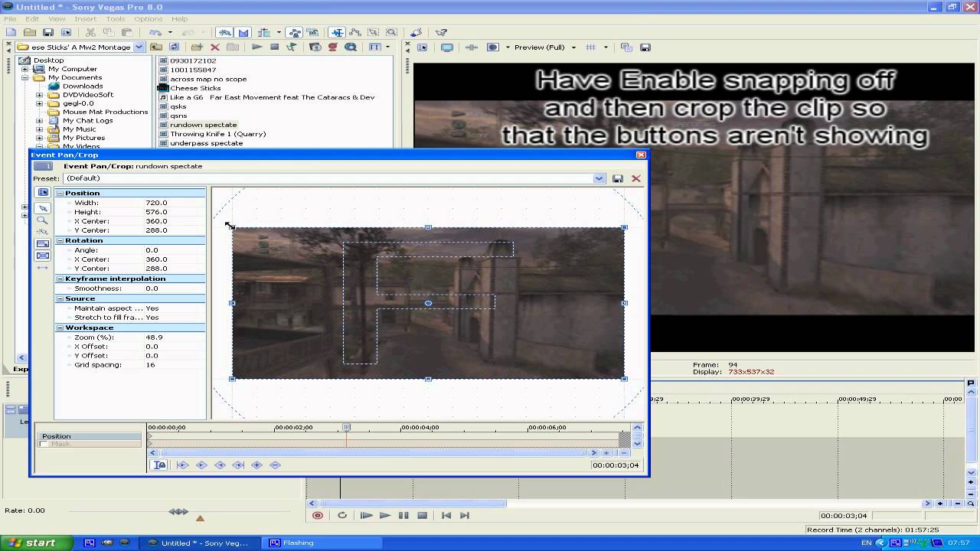Expand the My Documents tree node

(x=24, y=77)
